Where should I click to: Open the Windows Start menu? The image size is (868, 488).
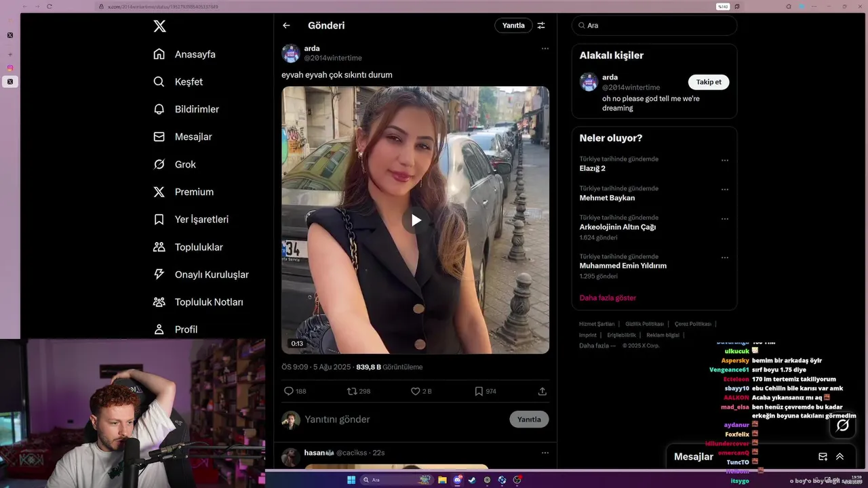click(x=351, y=480)
